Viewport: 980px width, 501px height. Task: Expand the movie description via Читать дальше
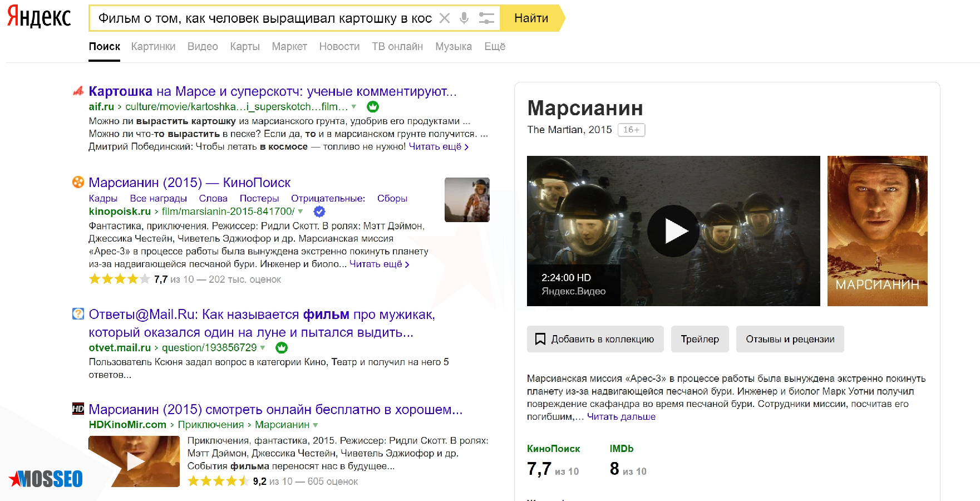pyautogui.click(x=621, y=416)
